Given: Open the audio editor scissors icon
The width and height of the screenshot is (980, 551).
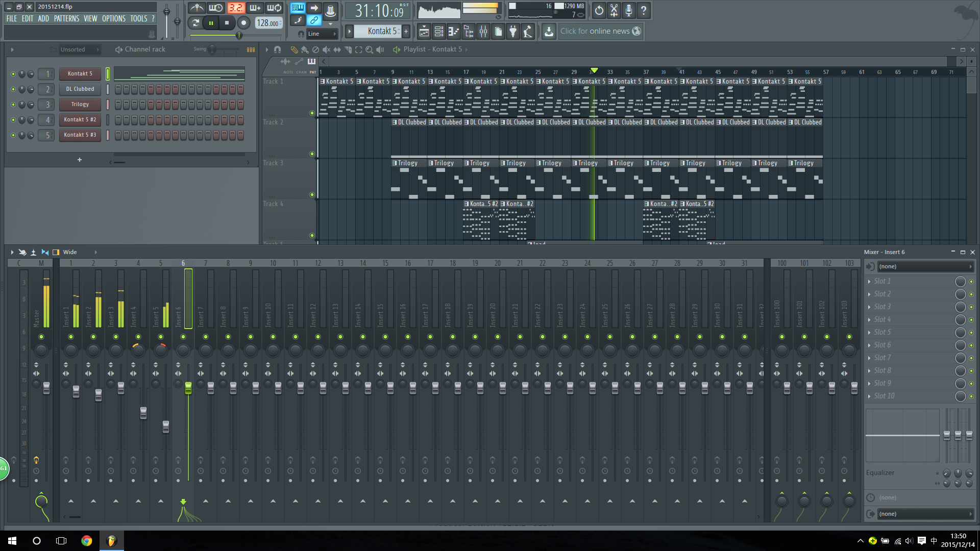Looking at the screenshot, I should click(x=614, y=10).
